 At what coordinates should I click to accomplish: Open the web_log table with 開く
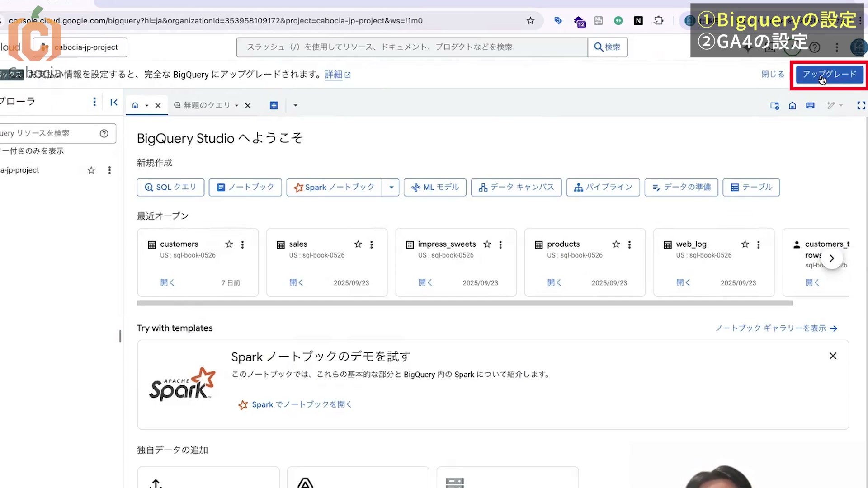coord(684,282)
